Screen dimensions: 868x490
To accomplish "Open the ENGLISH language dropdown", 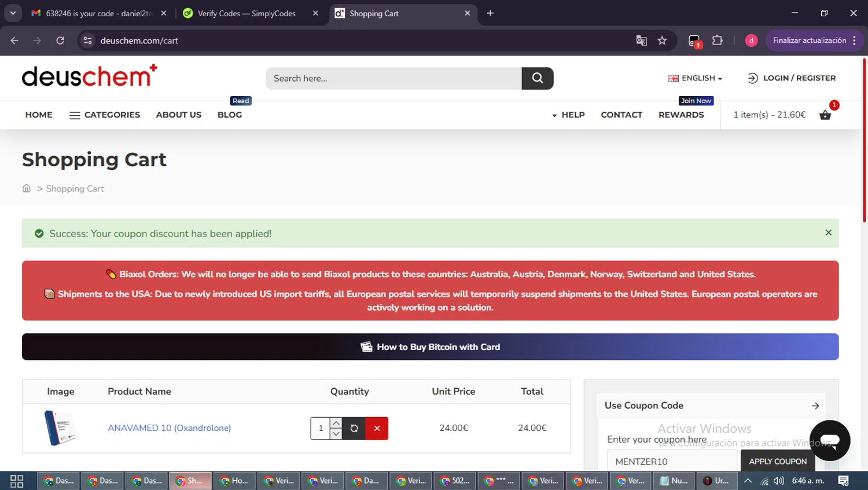I will coord(695,78).
